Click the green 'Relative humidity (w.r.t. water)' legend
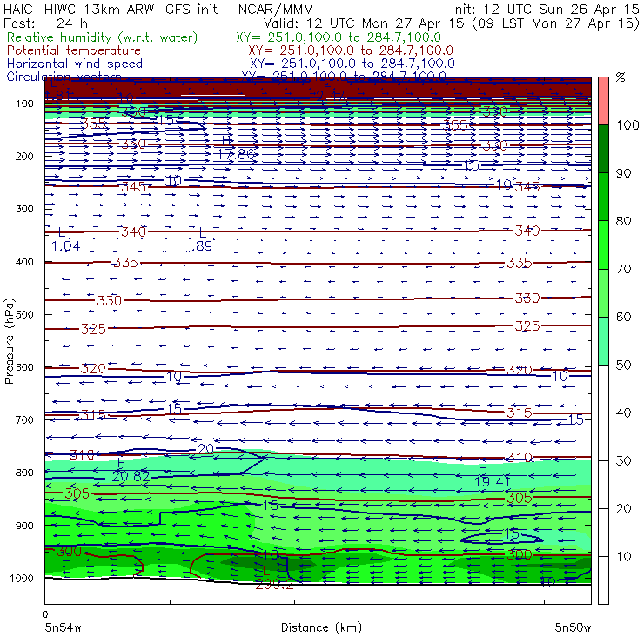The width and height of the screenshot is (644, 644). tap(103, 37)
